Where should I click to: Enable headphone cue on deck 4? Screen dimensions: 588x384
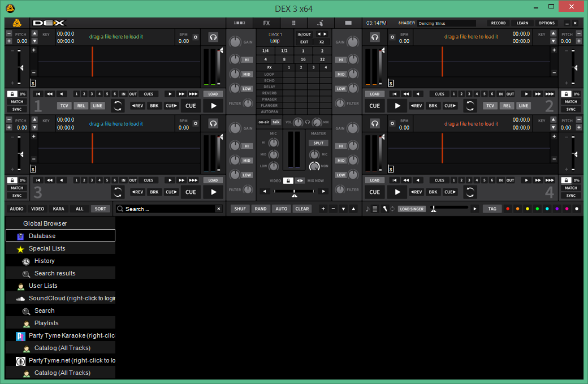click(x=375, y=123)
